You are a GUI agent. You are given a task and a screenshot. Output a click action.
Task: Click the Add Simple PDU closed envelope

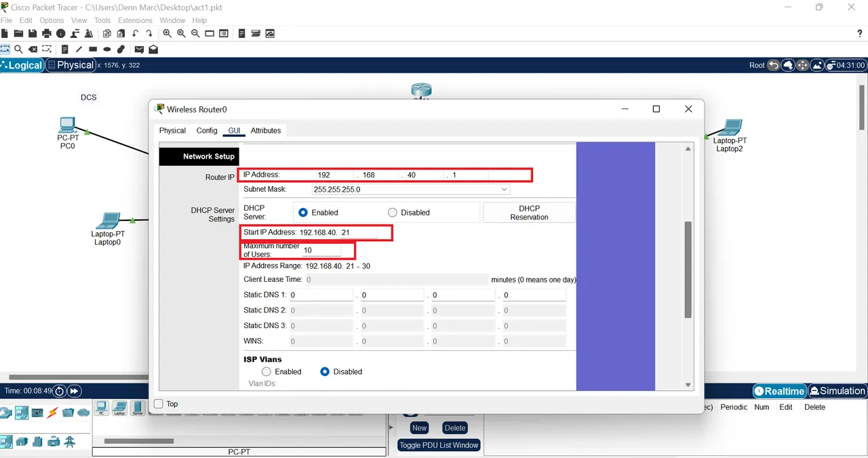(x=139, y=49)
